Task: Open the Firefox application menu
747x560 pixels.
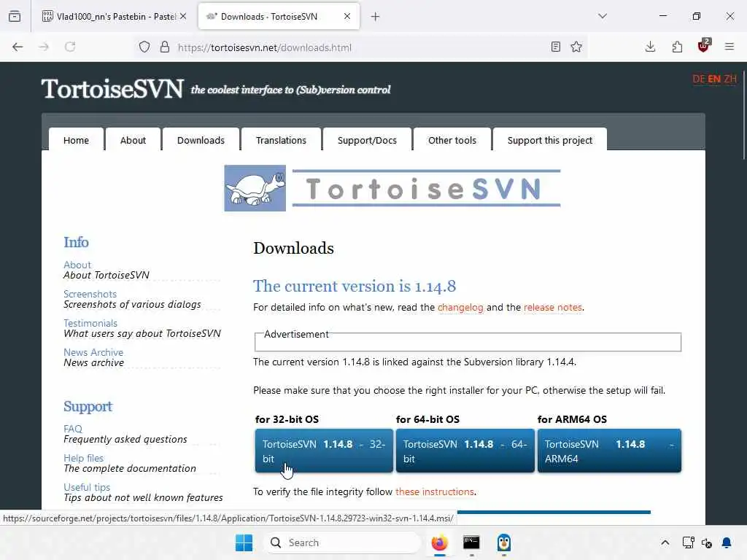Action: (729, 47)
